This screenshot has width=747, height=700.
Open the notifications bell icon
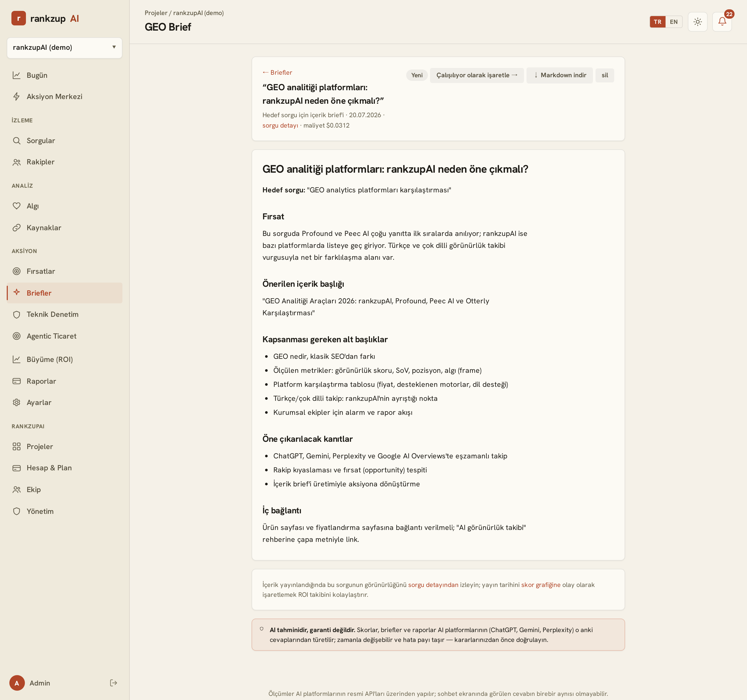click(722, 22)
